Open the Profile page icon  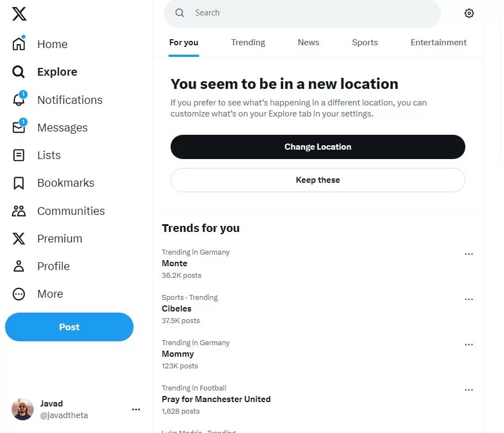19,266
